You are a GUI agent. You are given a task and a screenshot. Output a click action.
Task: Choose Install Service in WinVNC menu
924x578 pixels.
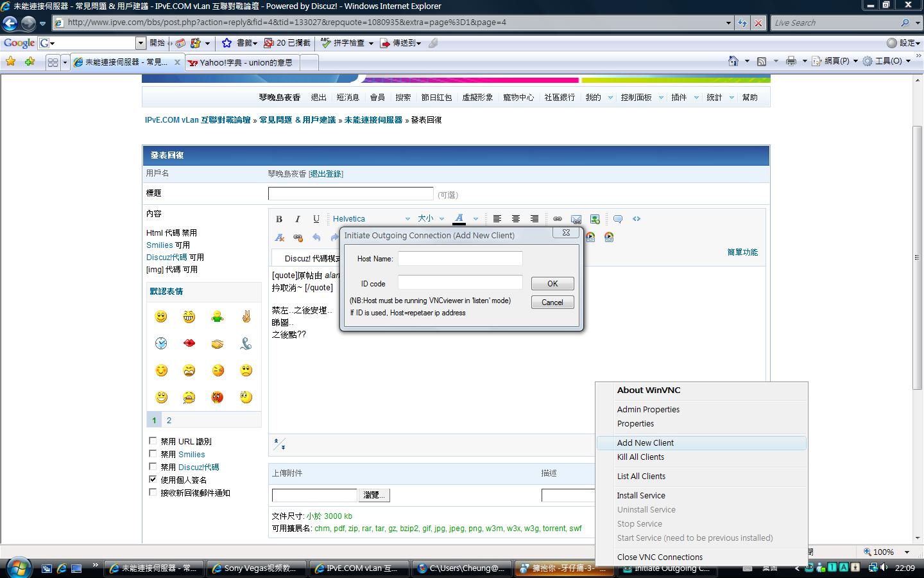(701, 495)
